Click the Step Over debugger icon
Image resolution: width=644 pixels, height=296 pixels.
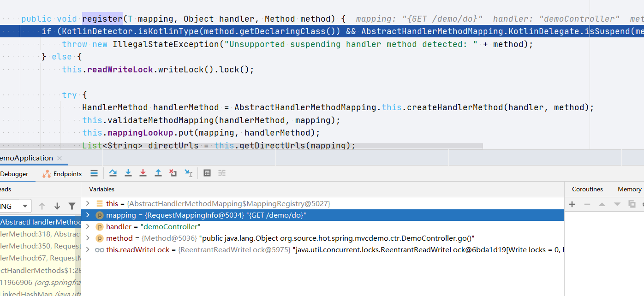(x=113, y=173)
